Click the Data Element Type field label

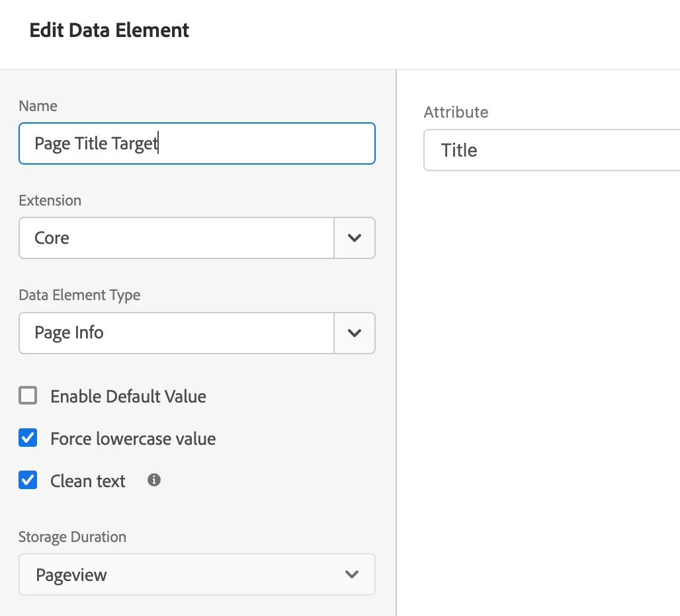[79, 295]
